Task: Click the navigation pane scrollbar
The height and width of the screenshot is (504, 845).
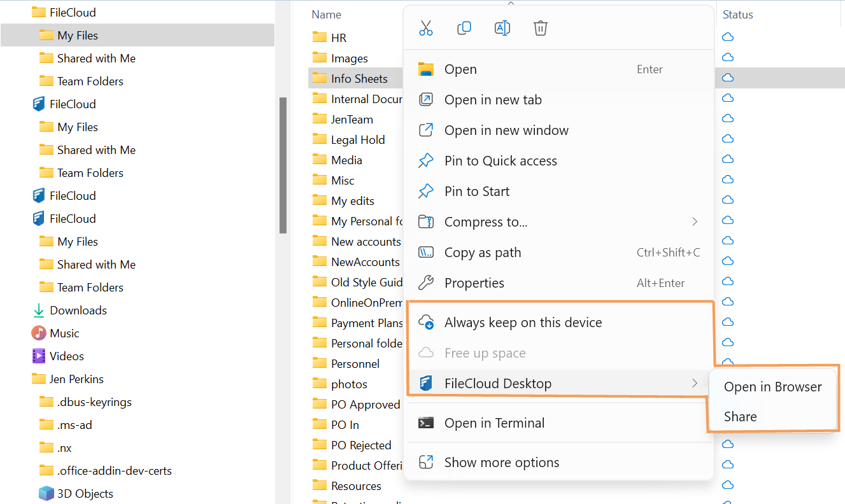Action: (283, 165)
